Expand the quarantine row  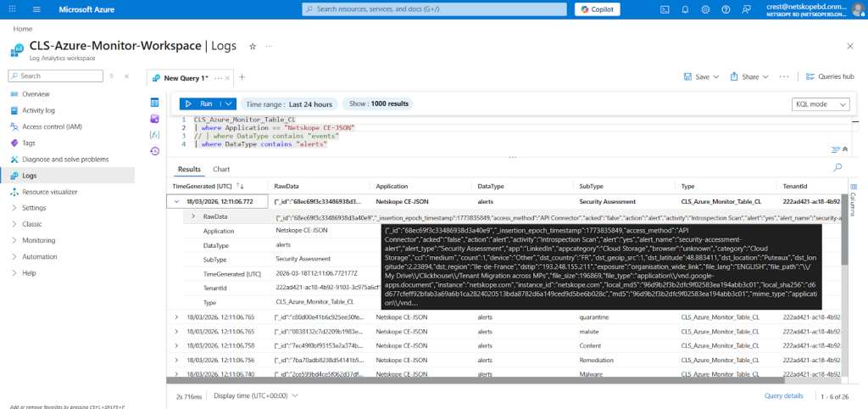coord(176,317)
